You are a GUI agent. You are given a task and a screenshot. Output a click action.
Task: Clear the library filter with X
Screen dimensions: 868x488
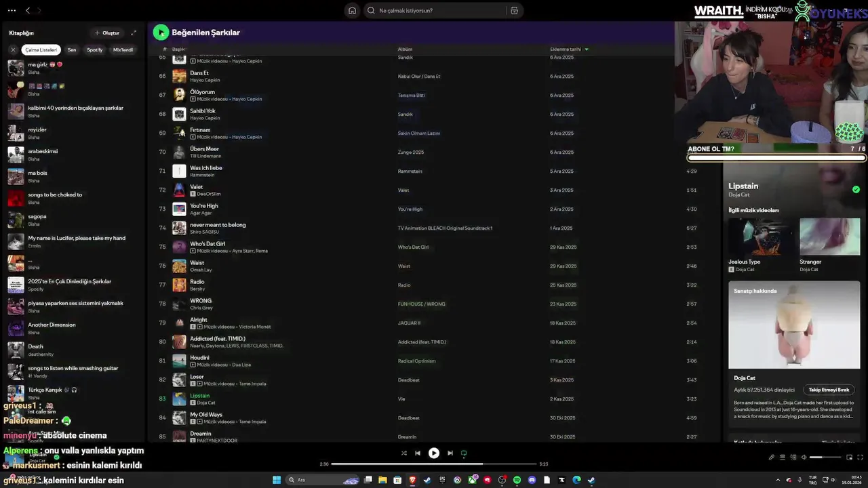click(13, 49)
